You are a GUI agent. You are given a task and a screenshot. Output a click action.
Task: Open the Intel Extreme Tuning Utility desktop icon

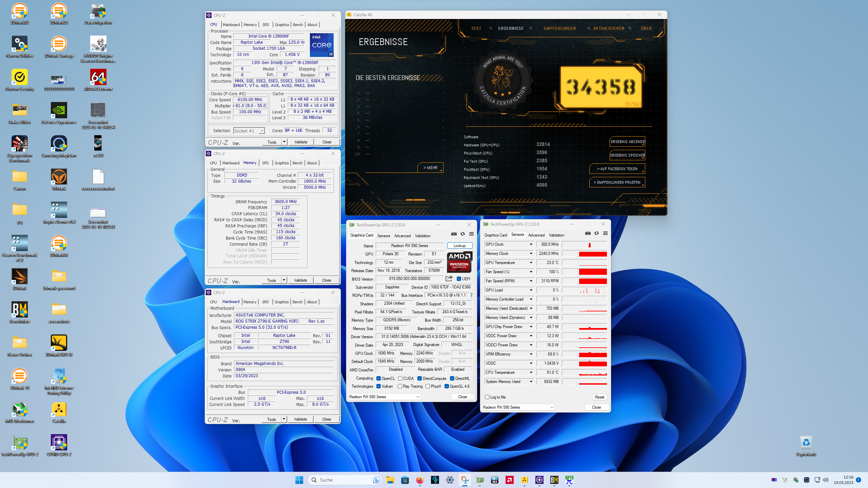(x=59, y=382)
